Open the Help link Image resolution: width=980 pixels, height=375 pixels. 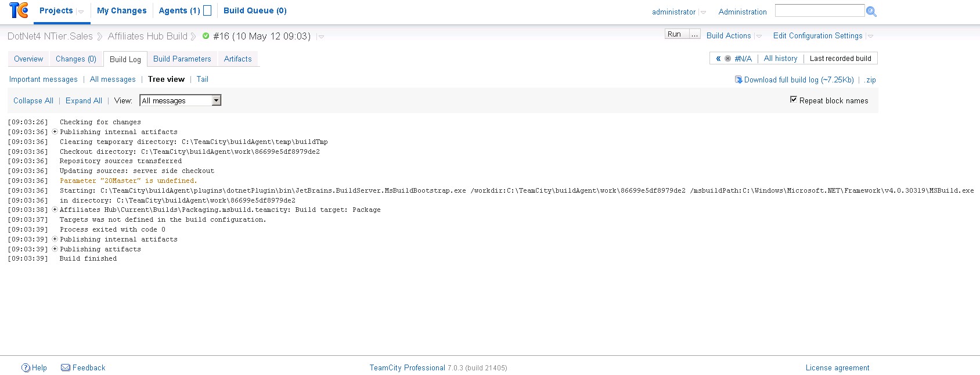(x=39, y=367)
